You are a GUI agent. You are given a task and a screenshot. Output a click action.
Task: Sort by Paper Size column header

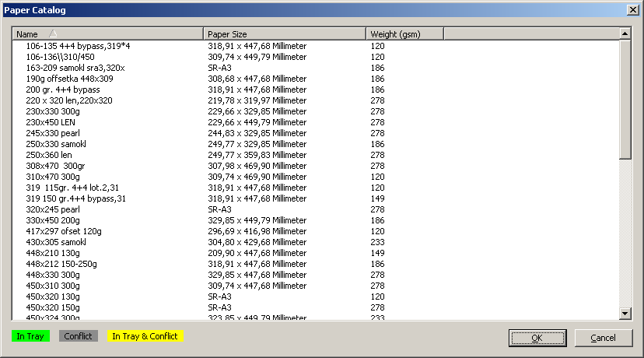284,34
